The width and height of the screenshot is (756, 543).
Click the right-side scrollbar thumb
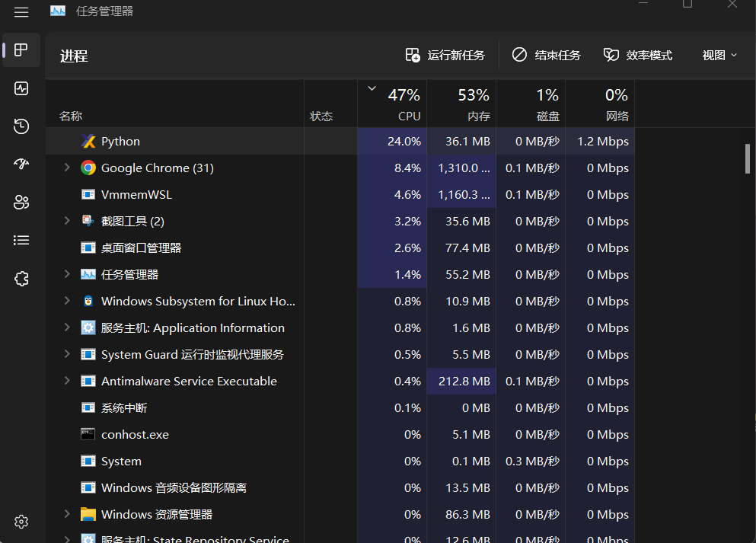[x=748, y=160]
